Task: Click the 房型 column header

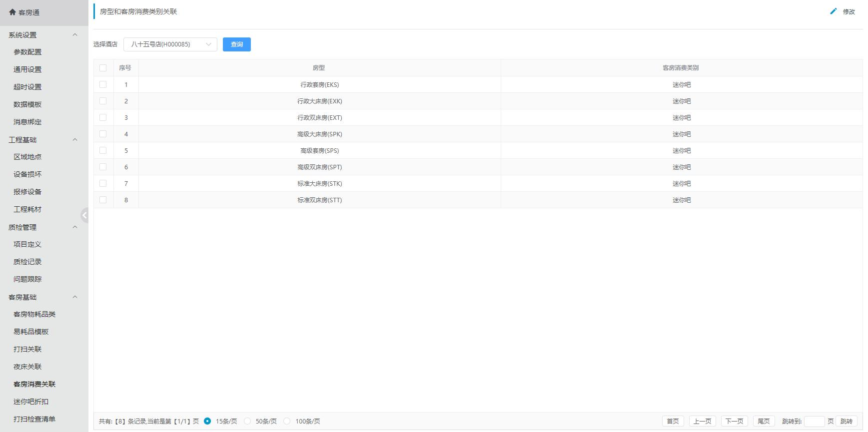Action: 319,68
